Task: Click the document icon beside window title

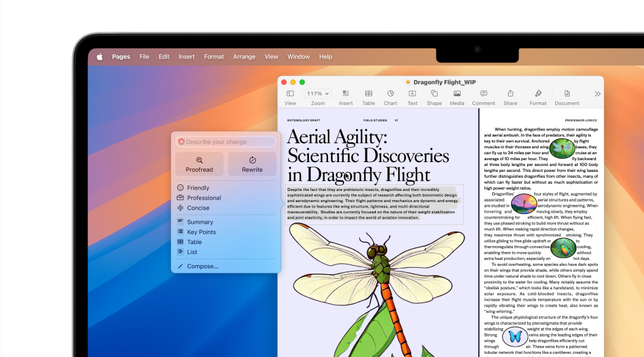Action: coord(408,82)
